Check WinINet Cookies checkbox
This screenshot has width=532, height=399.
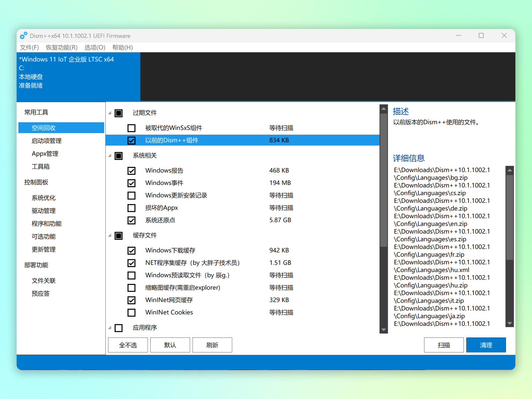pyautogui.click(x=132, y=313)
